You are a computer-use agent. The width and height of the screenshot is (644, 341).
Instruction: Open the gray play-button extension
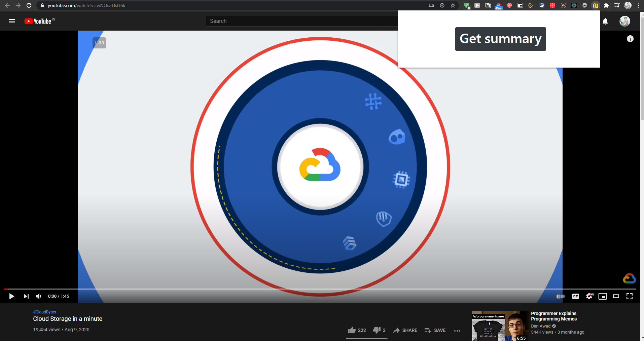477,5
